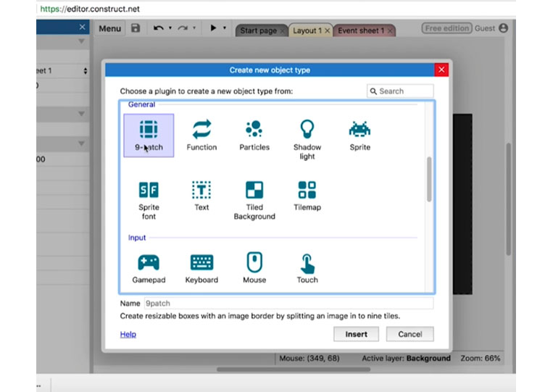Screen dimensions: 553x392
Task: Click the Free edition badge
Action: (x=446, y=28)
